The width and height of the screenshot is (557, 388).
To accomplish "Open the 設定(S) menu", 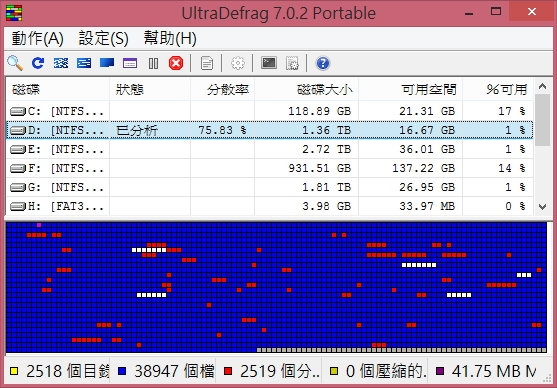I will click(103, 38).
